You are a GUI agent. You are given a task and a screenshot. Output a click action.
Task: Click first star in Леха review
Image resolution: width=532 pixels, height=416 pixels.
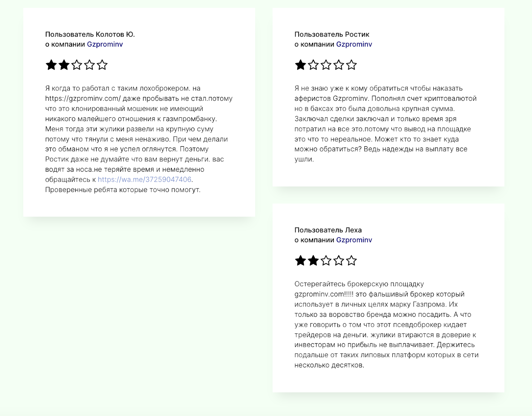[301, 261]
